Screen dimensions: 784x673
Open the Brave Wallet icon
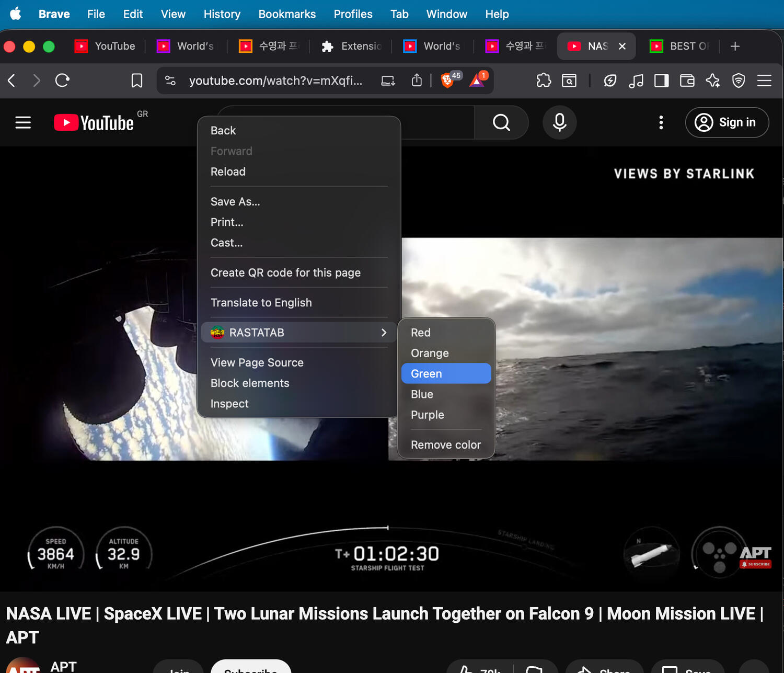click(687, 81)
